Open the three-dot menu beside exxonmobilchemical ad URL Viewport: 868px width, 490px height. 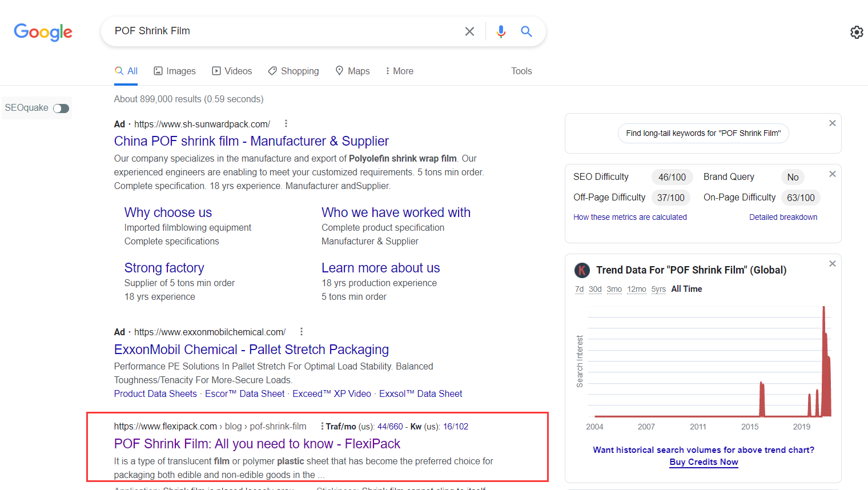302,331
